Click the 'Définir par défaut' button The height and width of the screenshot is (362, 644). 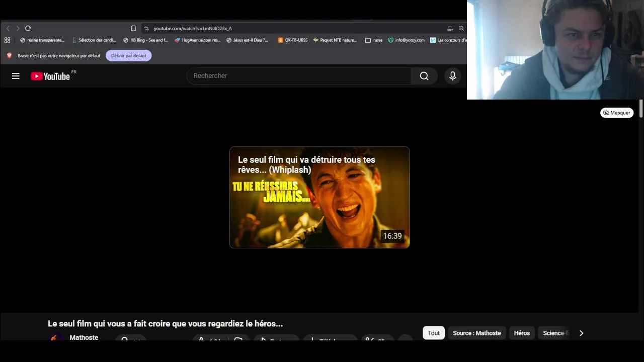click(129, 56)
